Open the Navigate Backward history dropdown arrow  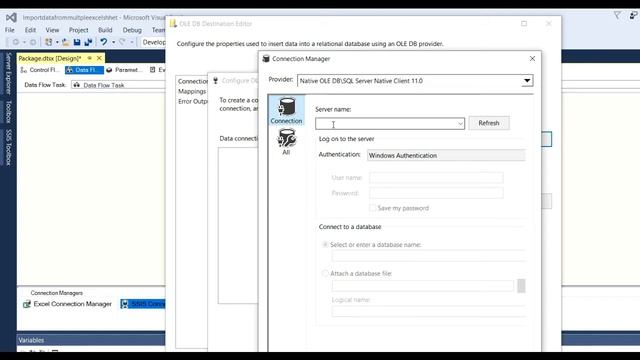[x=24, y=42]
